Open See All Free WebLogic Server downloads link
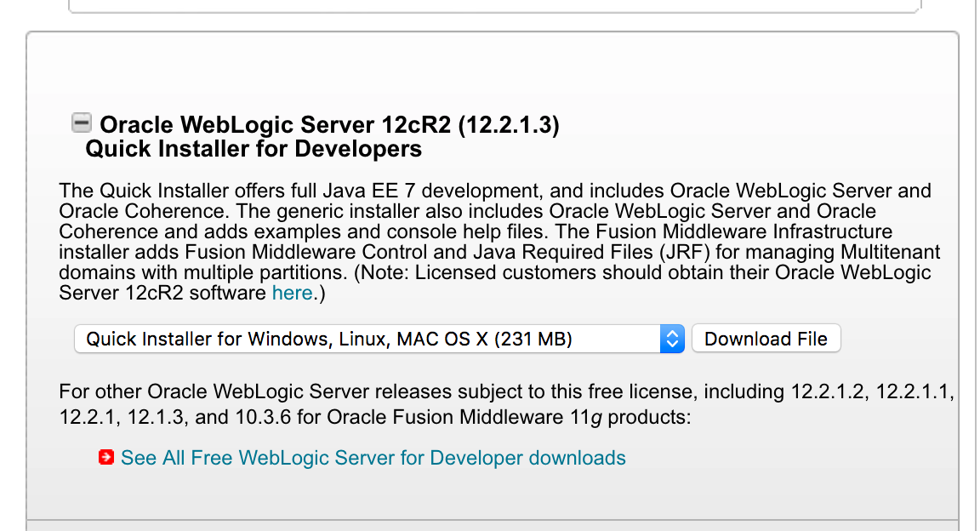980x531 pixels. pos(373,458)
